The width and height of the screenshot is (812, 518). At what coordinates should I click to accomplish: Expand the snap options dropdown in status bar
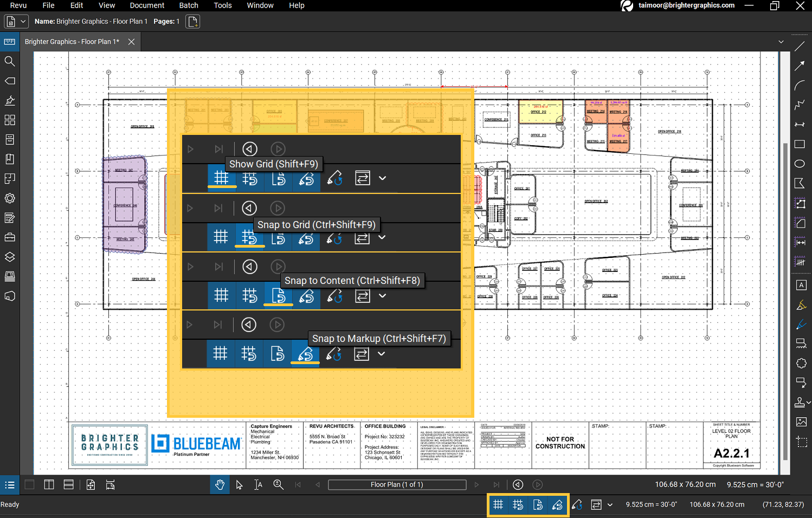click(x=610, y=504)
